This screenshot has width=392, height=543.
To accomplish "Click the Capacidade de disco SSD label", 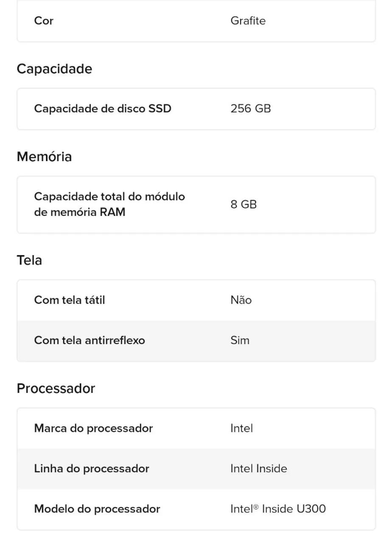I will (103, 109).
